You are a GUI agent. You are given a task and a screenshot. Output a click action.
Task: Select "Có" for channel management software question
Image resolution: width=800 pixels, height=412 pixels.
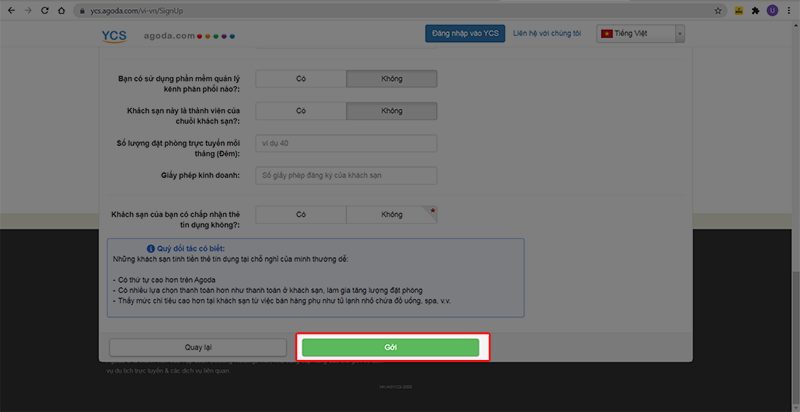tap(301, 79)
